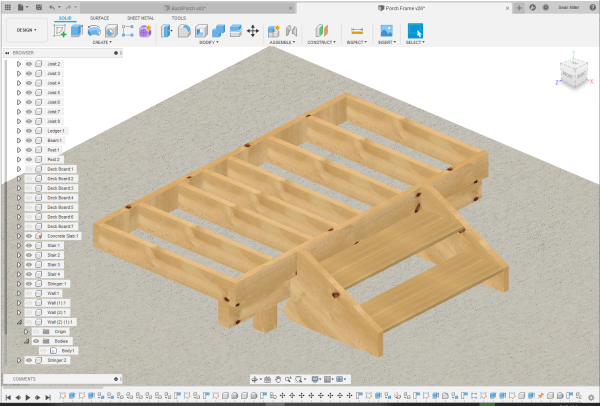Hide the Post:2 component
The height and width of the screenshot is (406, 600).
click(x=29, y=160)
